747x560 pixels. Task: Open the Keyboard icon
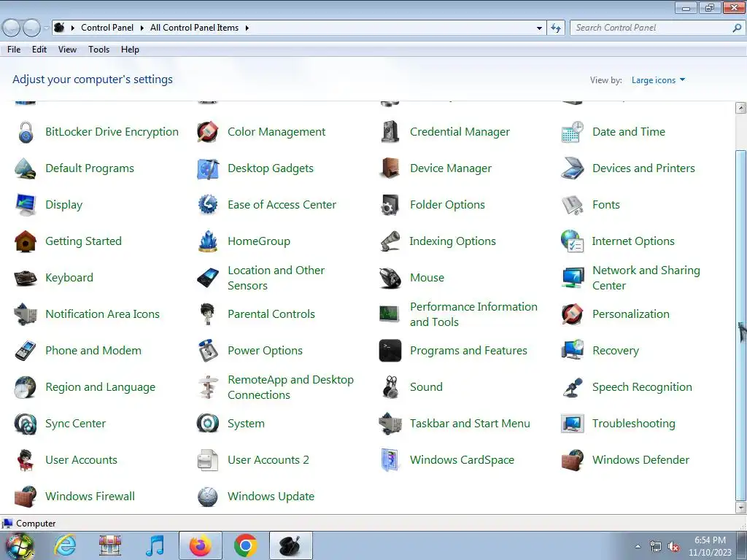(26, 278)
